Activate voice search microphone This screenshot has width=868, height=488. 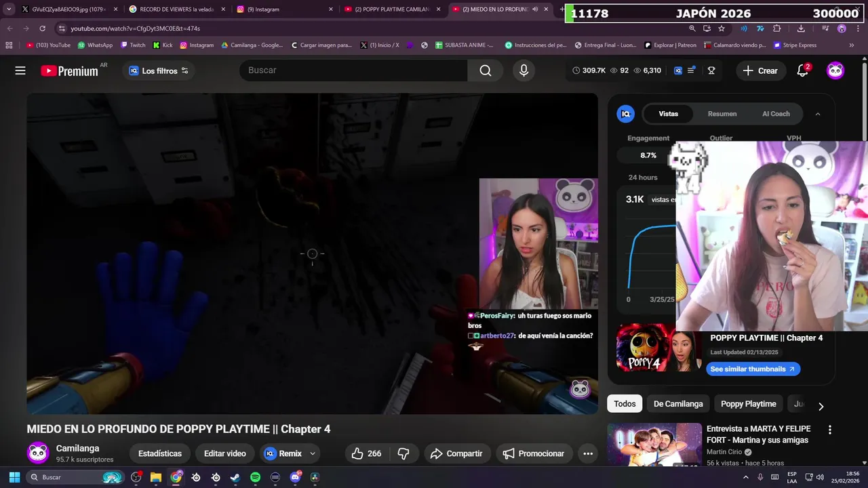tap(524, 70)
